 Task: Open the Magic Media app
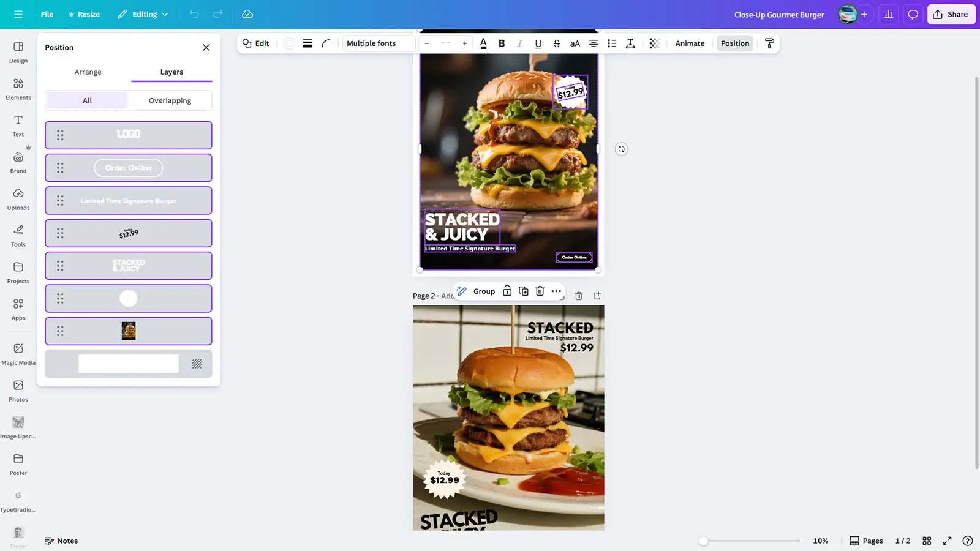pos(18,354)
